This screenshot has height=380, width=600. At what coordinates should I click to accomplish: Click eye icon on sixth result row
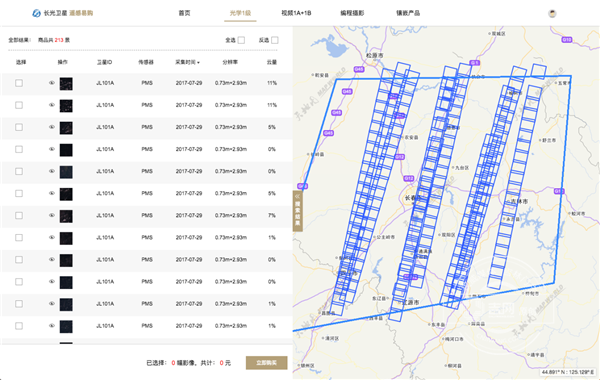click(x=52, y=193)
